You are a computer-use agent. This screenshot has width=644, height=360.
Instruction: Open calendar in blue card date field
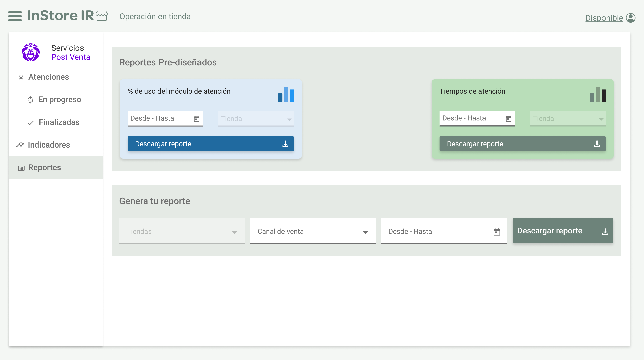[197, 119]
